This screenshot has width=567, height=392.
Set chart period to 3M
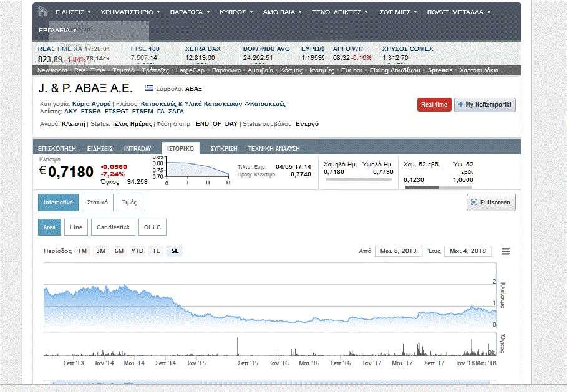click(x=100, y=251)
